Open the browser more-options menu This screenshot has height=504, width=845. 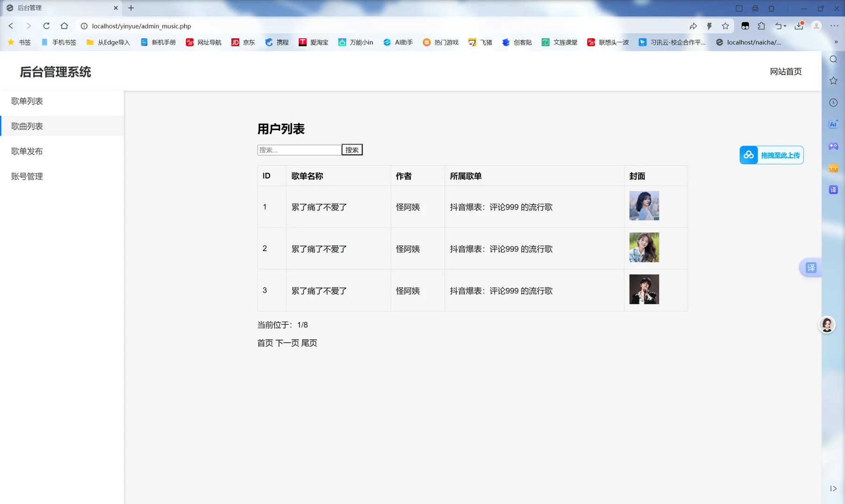pyautogui.click(x=835, y=26)
